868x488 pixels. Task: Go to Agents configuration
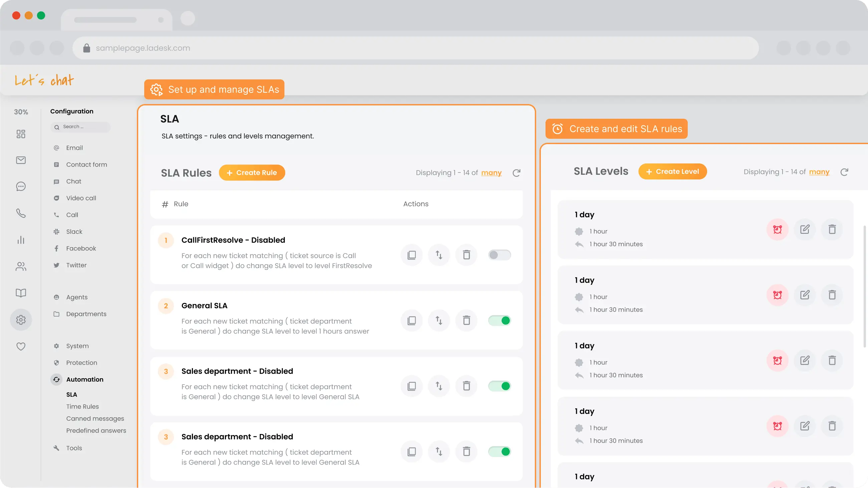click(70, 298)
